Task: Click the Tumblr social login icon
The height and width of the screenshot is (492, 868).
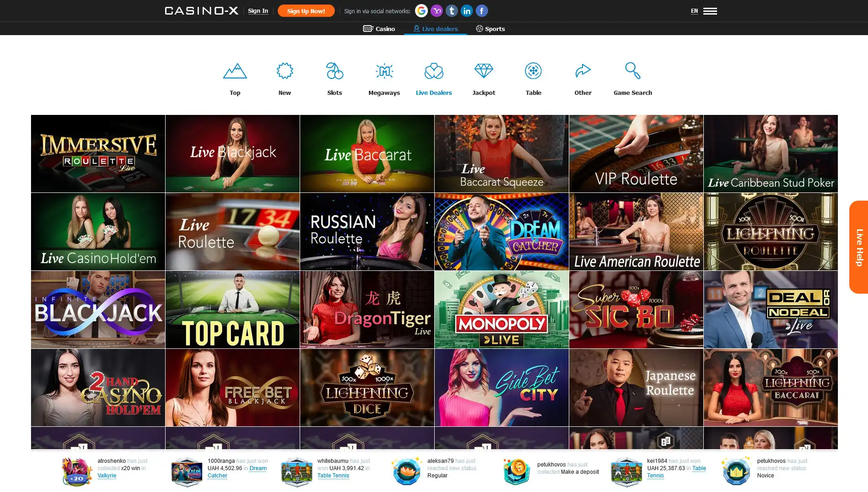Action: click(452, 10)
